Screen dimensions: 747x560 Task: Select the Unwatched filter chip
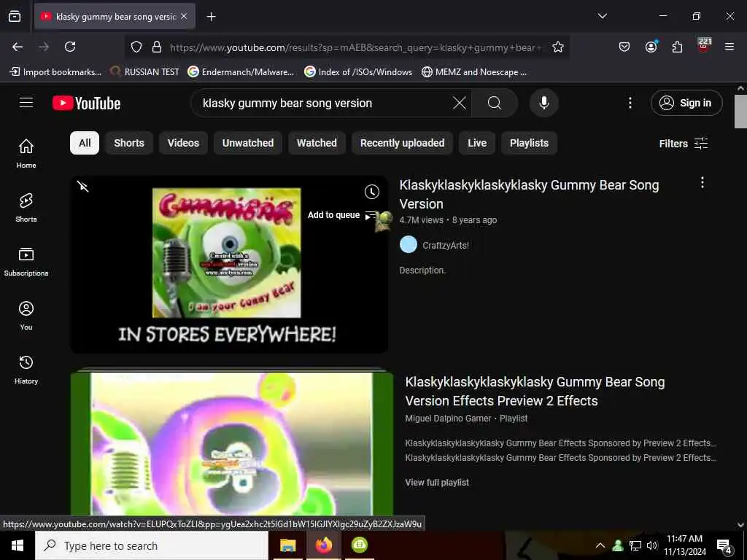(x=248, y=143)
